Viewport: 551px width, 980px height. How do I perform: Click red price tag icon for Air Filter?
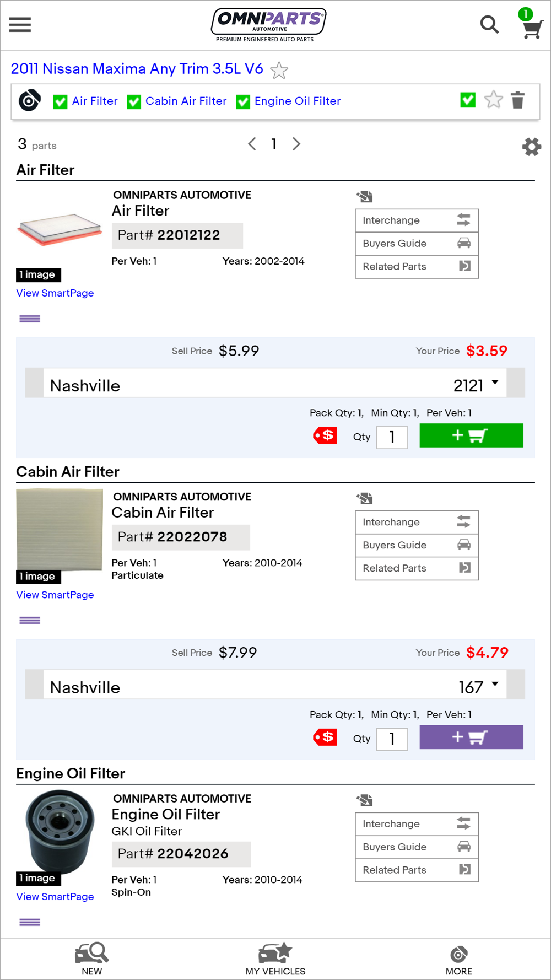pyautogui.click(x=325, y=435)
